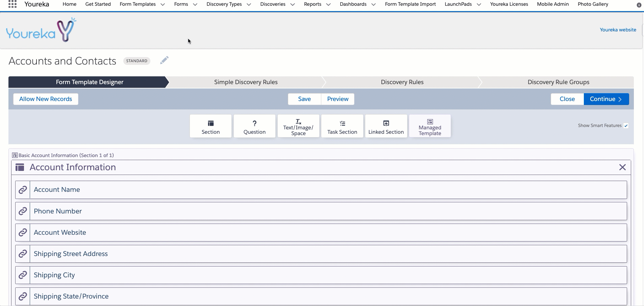Click the link icon beside Account Website
This screenshot has width=644, height=306.
(23, 232)
